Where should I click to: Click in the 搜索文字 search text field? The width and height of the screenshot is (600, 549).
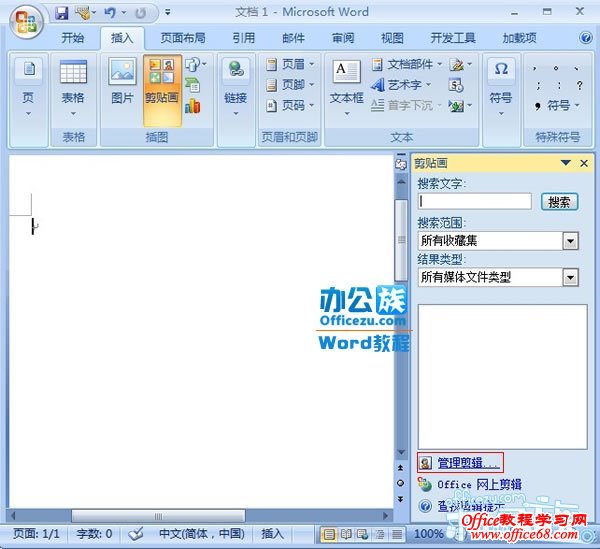[475, 201]
